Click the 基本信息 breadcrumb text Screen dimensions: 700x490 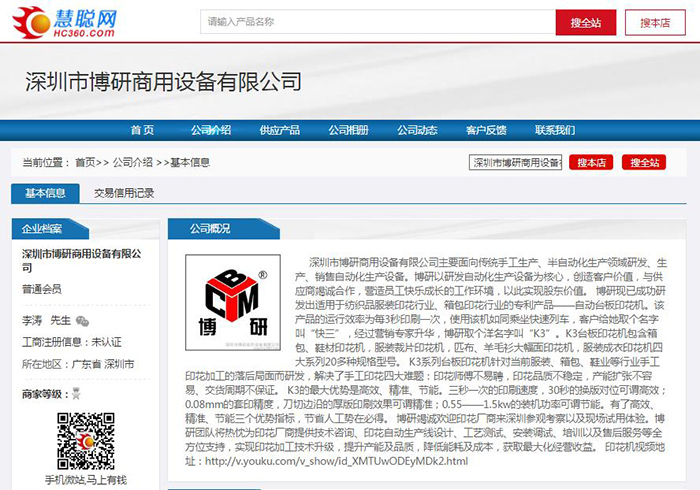(190, 162)
